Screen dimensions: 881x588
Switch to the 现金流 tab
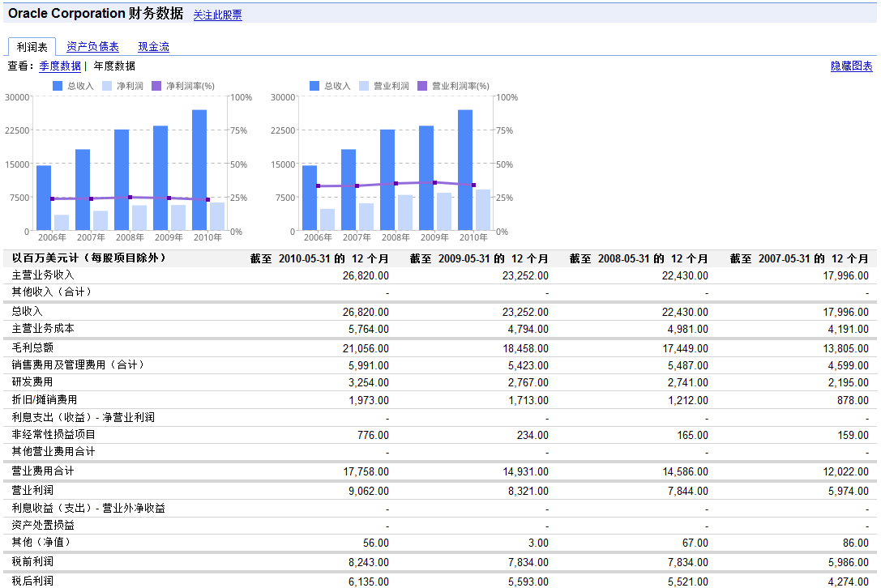tap(153, 47)
